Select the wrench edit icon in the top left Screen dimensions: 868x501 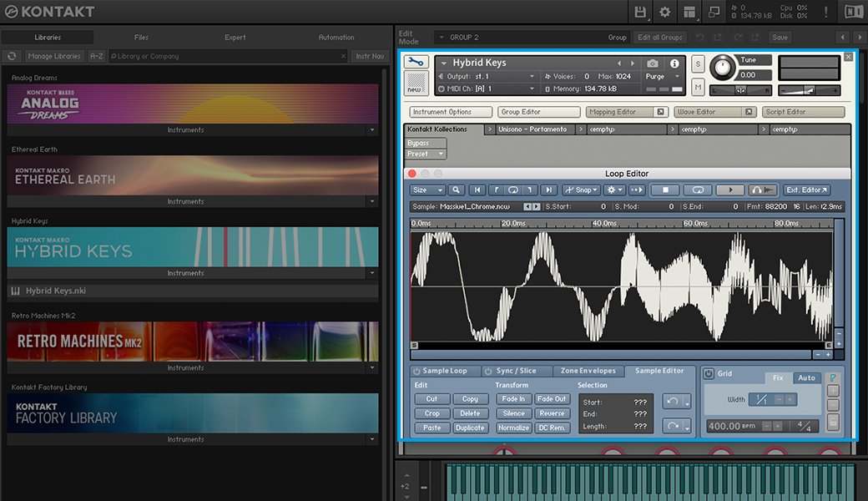point(416,62)
